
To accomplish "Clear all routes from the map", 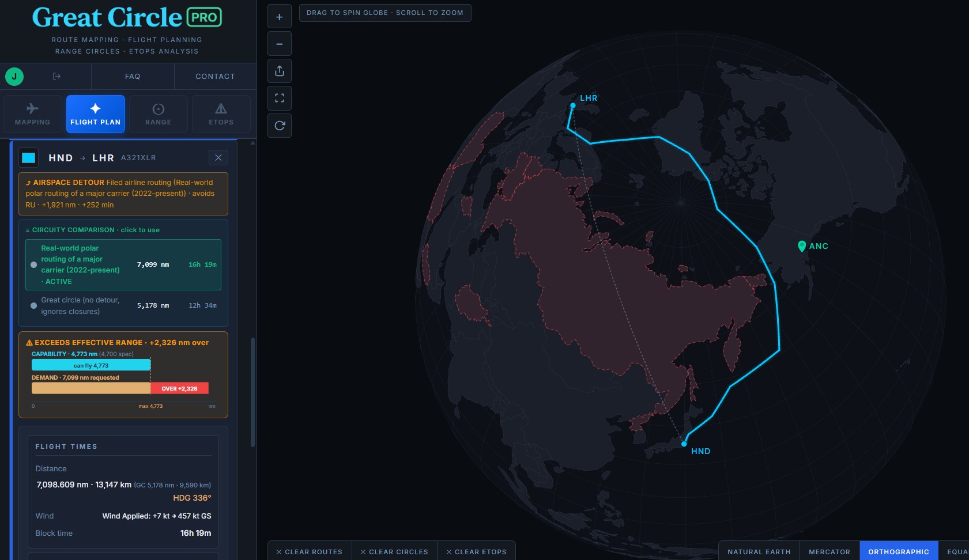I will pyautogui.click(x=310, y=551).
